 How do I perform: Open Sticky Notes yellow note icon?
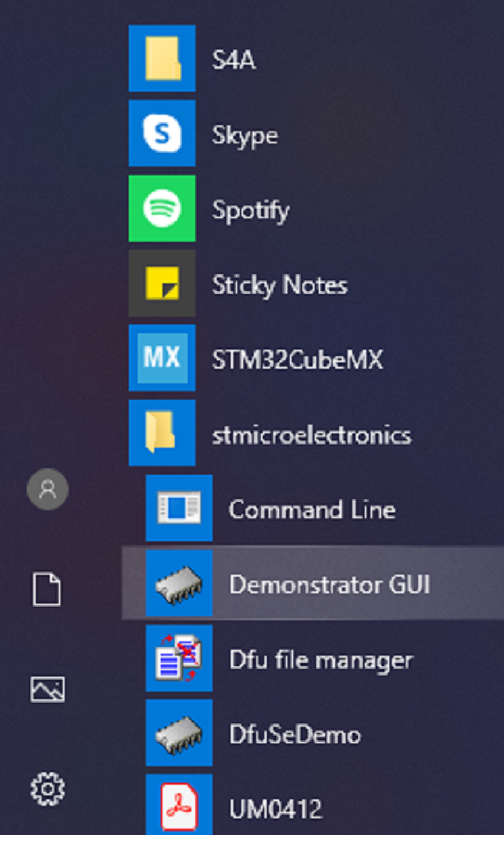tap(162, 283)
